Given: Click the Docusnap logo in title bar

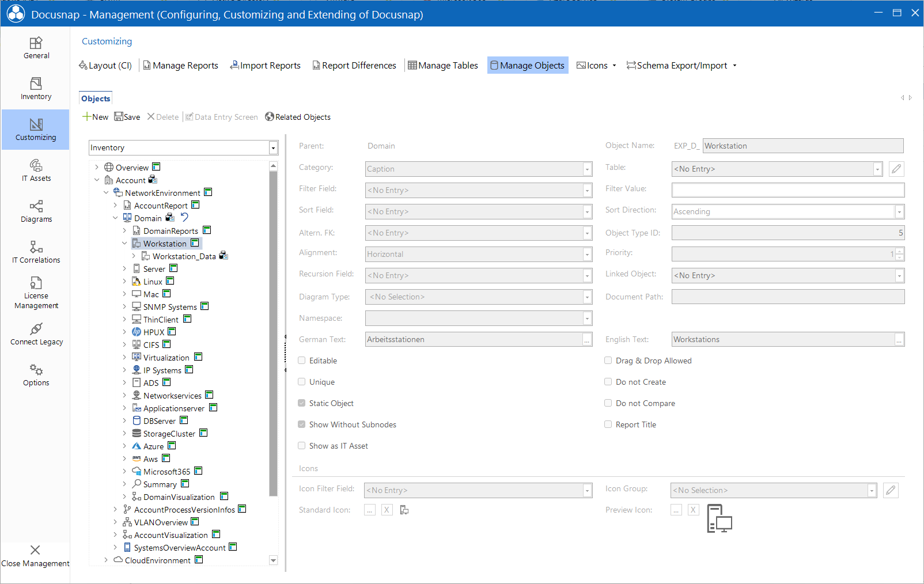Looking at the screenshot, I should 16,13.
